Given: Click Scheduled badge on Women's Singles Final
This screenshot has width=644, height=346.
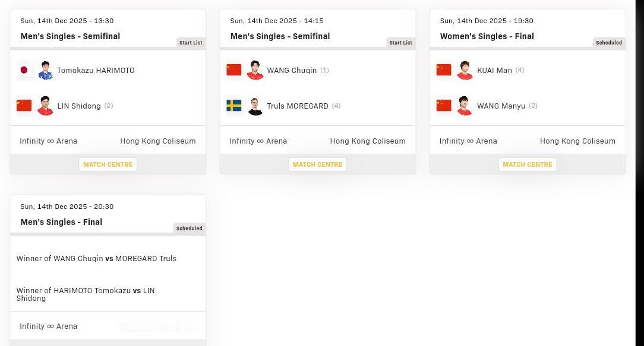Looking at the screenshot, I should 609,43.
